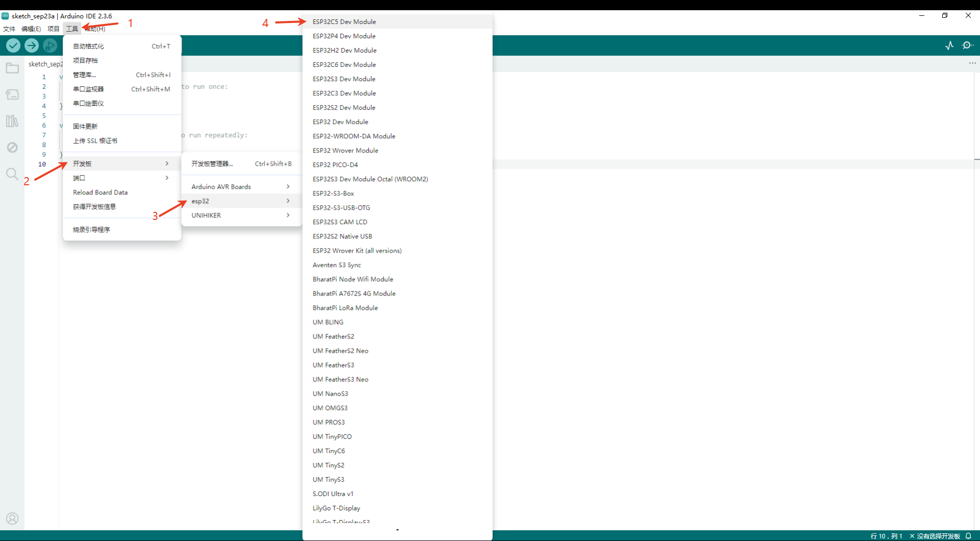The width and height of the screenshot is (980, 541).
Task: Select ESP32 PICO-D4 board
Action: [398, 164]
